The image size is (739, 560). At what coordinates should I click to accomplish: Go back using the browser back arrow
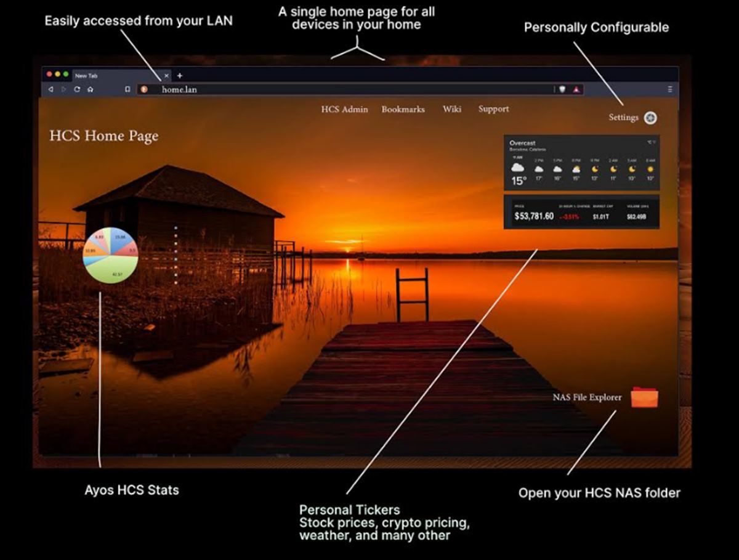pyautogui.click(x=50, y=89)
